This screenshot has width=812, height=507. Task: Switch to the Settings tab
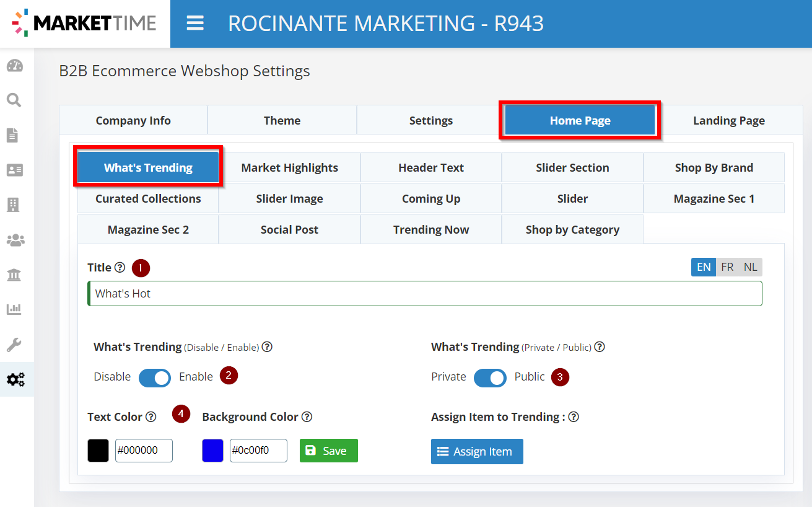(431, 120)
